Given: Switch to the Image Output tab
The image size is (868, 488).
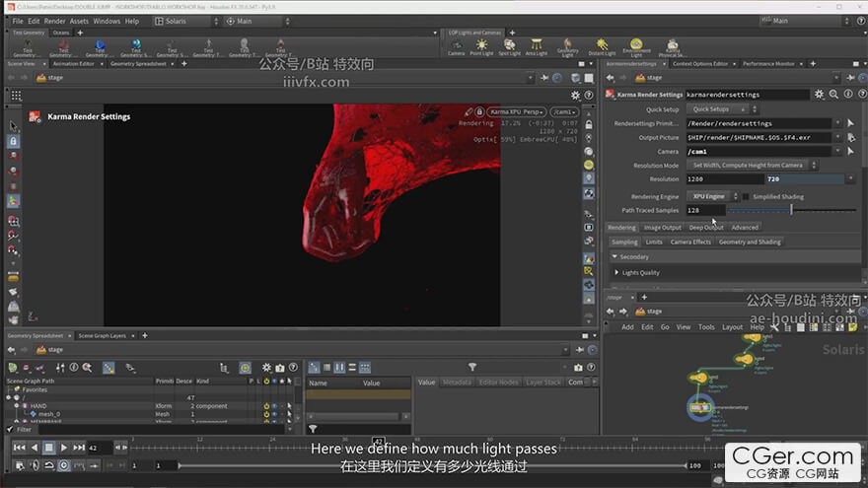Looking at the screenshot, I should click(x=663, y=227).
